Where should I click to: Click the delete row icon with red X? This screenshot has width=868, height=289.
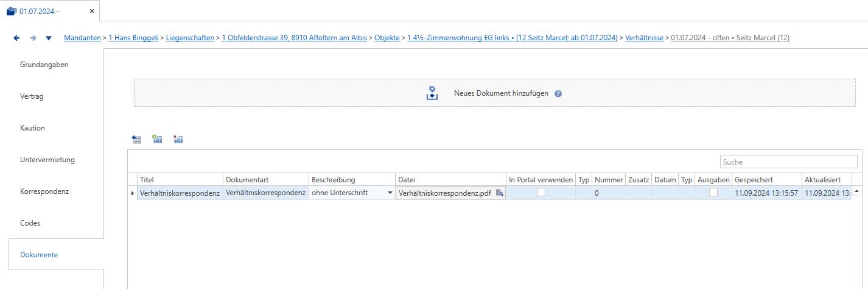coord(178,140)
